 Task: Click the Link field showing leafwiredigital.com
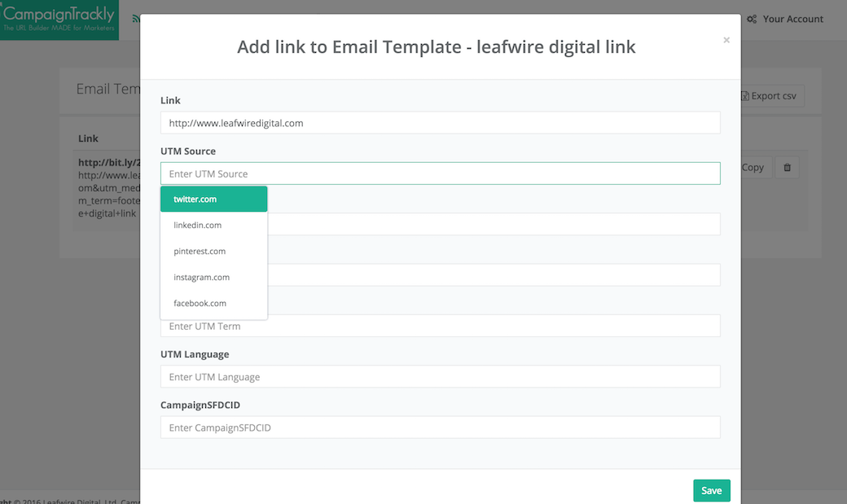[x=440, y=122]
